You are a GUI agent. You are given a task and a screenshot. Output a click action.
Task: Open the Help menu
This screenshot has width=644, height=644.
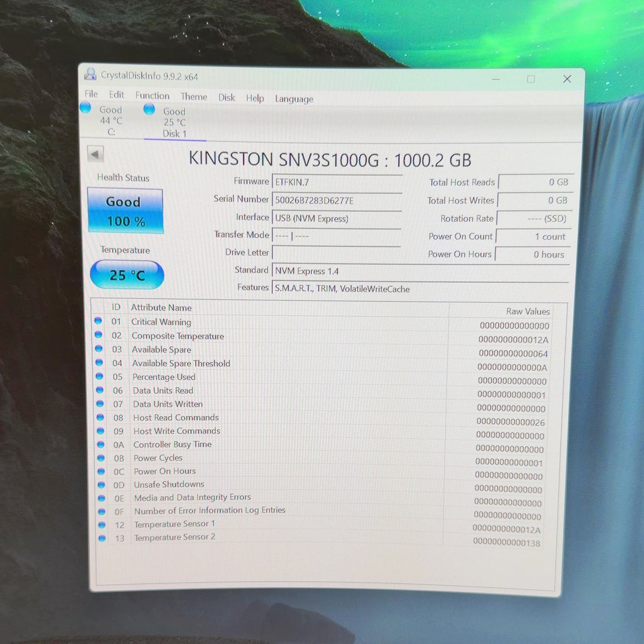click(255, 98)
